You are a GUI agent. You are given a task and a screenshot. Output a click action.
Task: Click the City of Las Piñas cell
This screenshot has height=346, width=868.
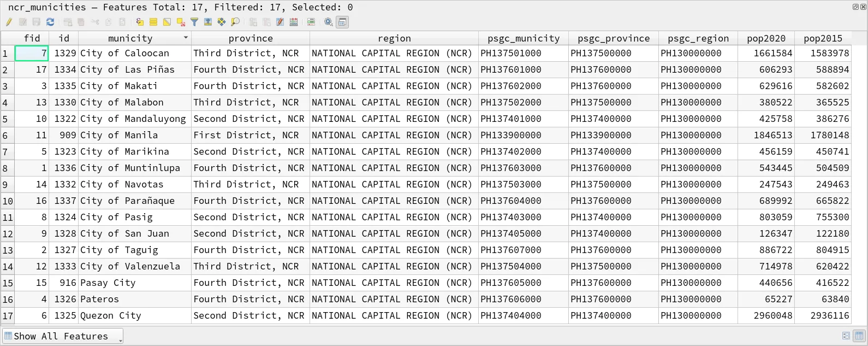[x=135, y=69]
